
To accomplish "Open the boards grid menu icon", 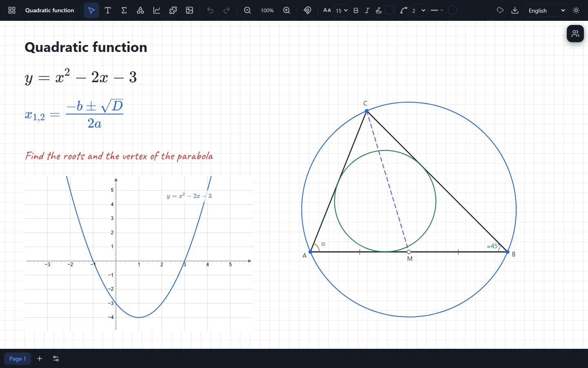I will pos(12,10).
